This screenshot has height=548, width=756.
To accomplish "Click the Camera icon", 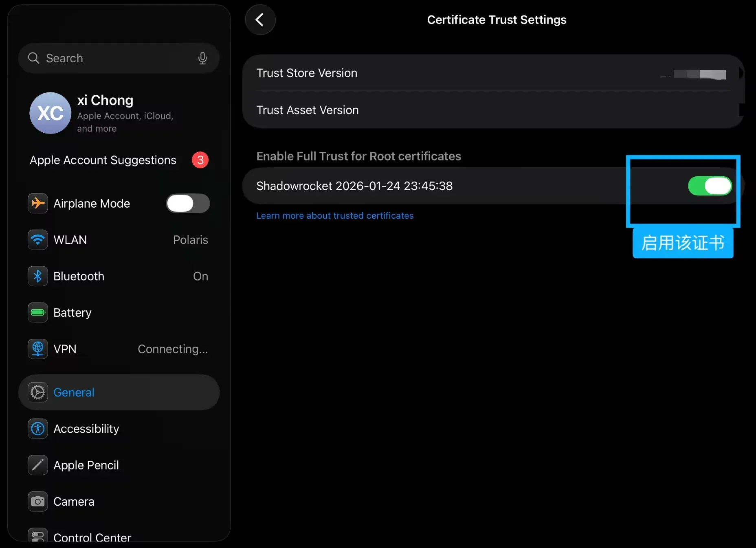I will coord(38,502).
